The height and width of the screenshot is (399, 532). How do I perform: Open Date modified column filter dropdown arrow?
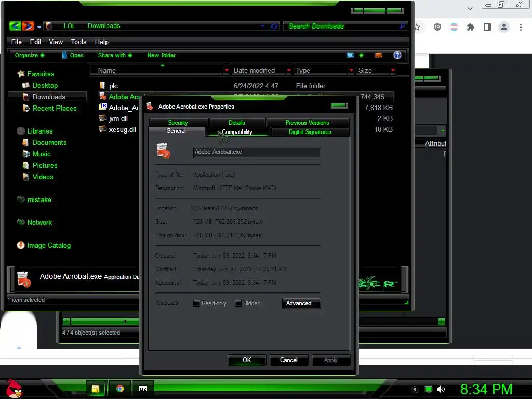click(x=289, y=70)
